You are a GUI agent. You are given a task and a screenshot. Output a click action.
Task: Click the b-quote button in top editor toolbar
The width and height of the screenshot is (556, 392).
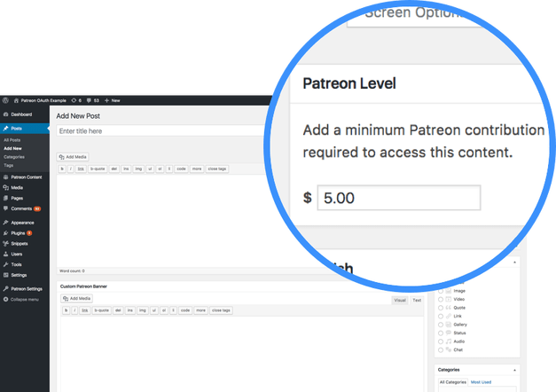97,168
